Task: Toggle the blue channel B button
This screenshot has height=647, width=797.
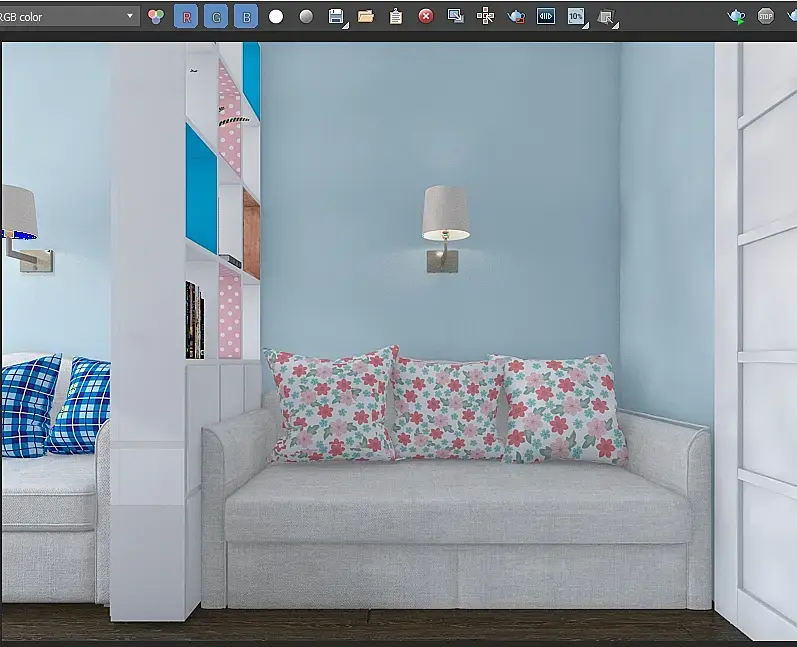Action: (x=246, y=17)
